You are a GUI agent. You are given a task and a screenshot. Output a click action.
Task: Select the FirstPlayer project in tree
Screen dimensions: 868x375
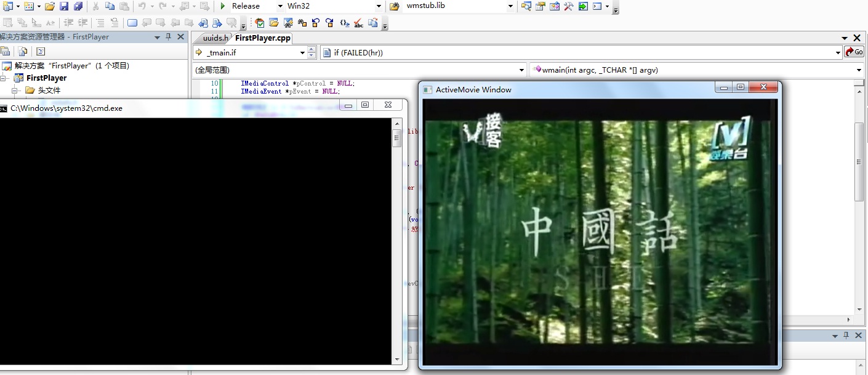coord(46,78)
